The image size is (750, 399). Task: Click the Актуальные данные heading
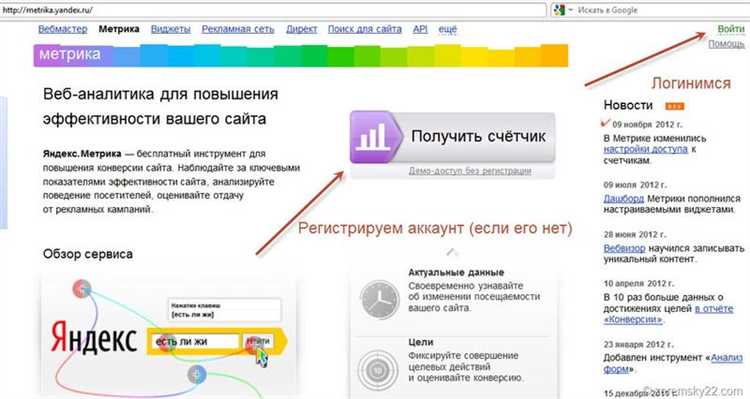pyautogui.click(x=456, y=272)
